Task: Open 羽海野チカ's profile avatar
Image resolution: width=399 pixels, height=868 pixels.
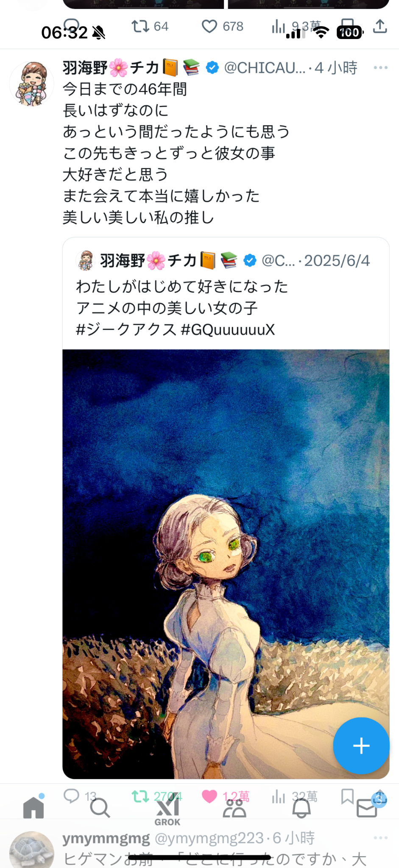Action: coord(32,83)
